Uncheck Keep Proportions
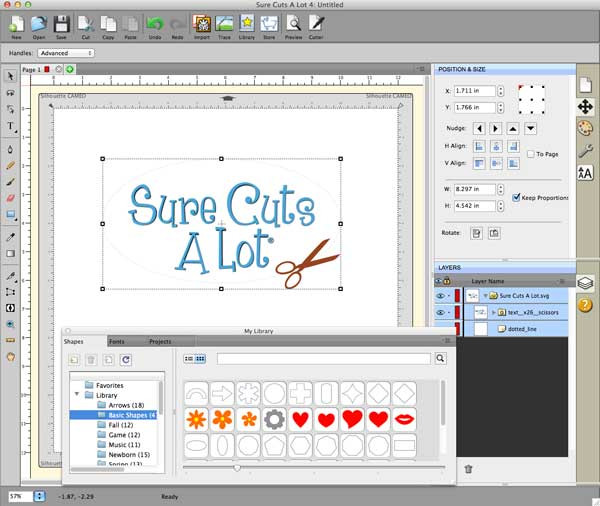Image resolution: width=600 pixels, height=506 pixels. (516, 198)
